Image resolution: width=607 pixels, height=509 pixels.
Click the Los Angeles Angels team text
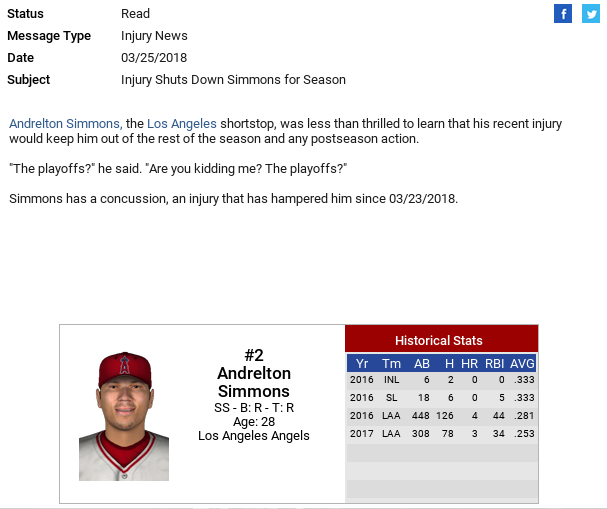(x=253, y=435)
